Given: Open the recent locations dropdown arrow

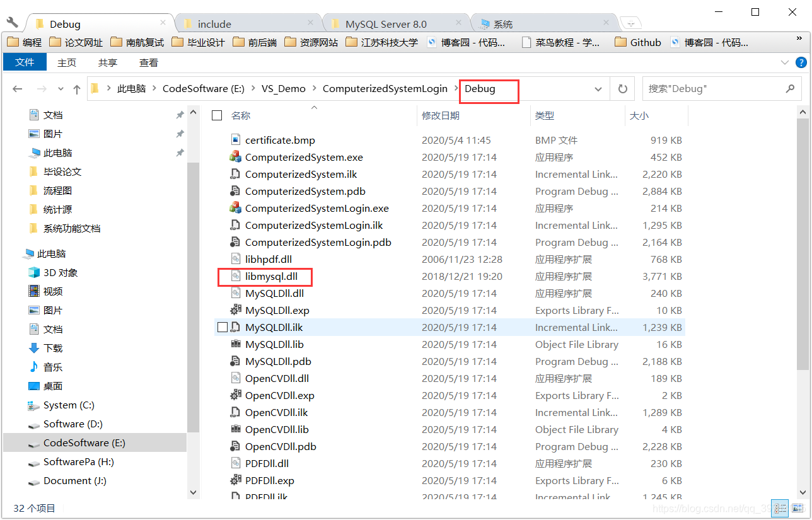Looking at the screenshot, I should tap(61, 89).
